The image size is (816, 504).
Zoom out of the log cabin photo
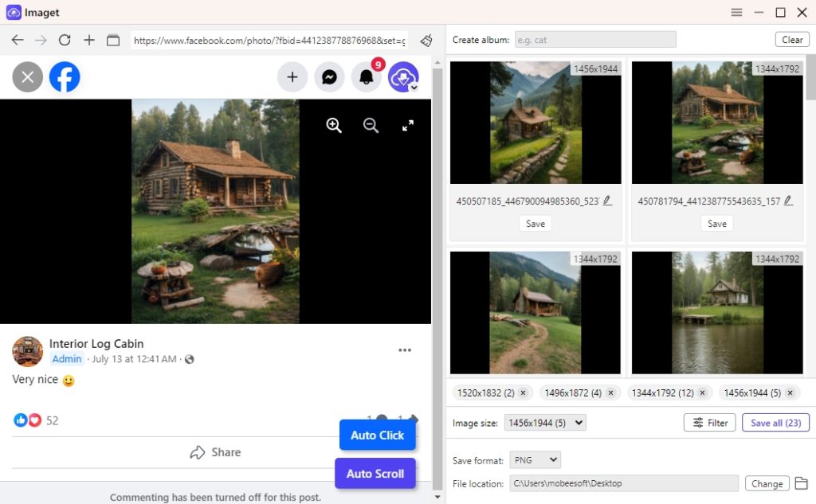pyautogui.click(x=371, y=125)
